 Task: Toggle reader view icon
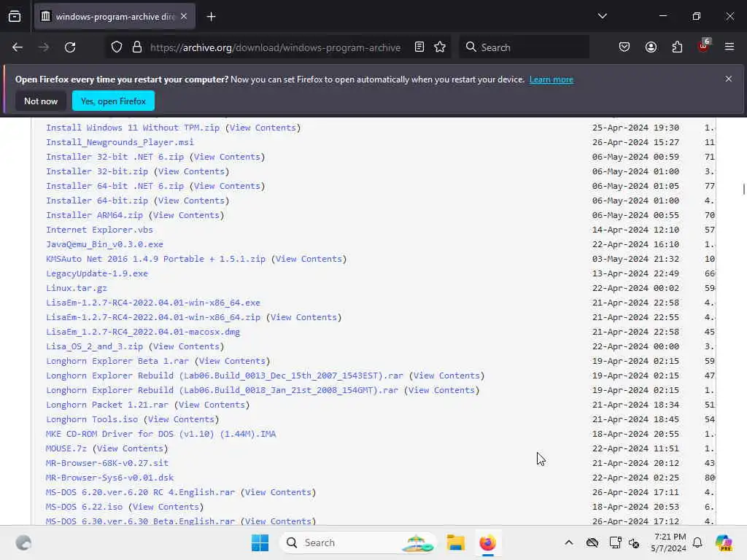pyautogui.click(x=419, y=47)
